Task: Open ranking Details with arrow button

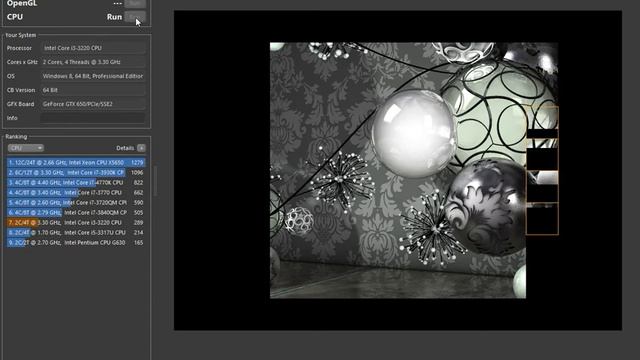Action: coord(141,148)
